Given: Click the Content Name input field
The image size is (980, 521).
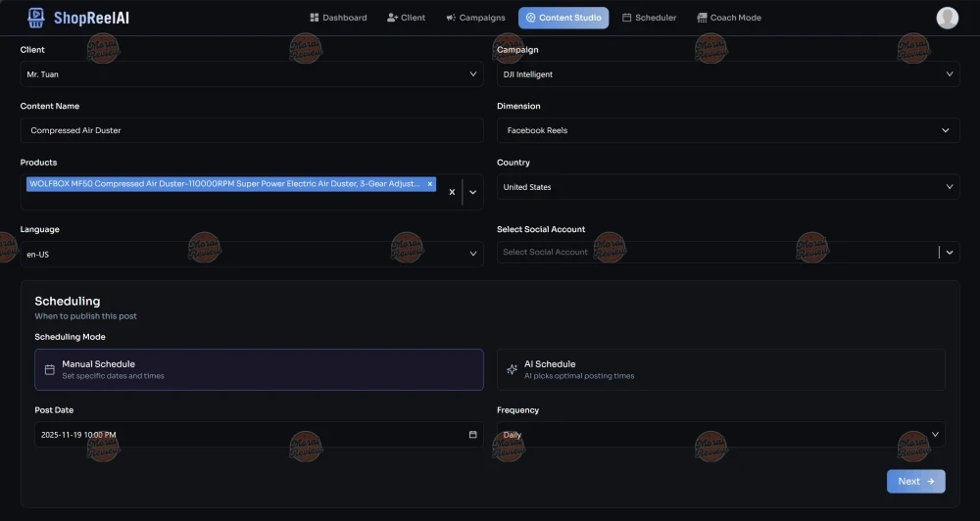Looking at the screenshot, I should pos(252,130).
